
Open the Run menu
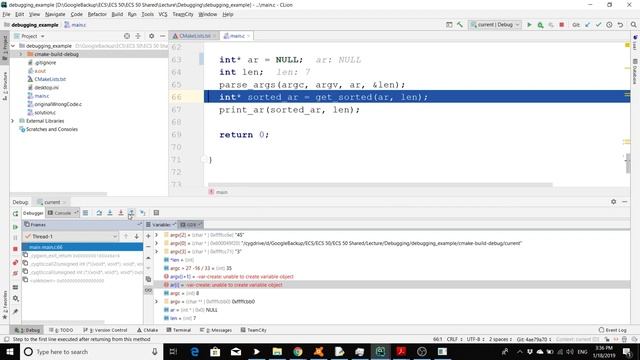coord(132,14)
